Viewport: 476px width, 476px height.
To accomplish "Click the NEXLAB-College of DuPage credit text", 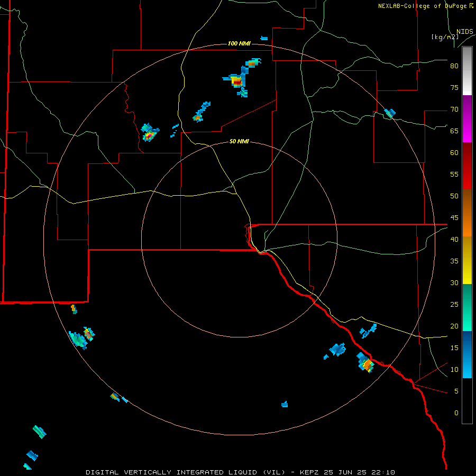I will (425, 6).
